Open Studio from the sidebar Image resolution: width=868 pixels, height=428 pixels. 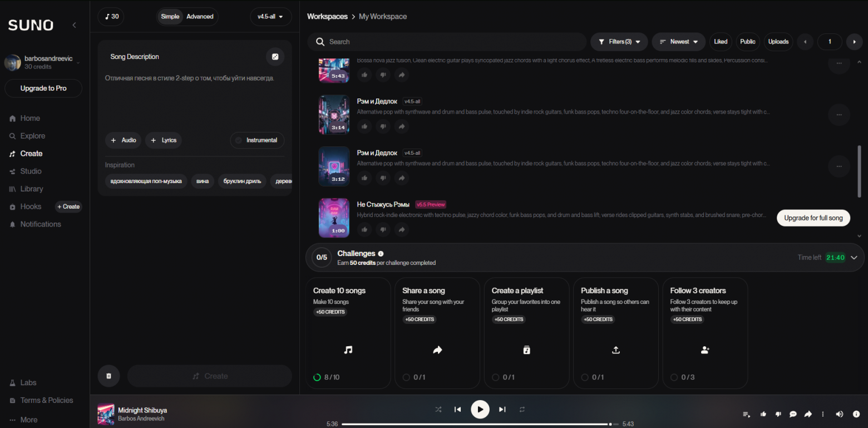[25, 171]
